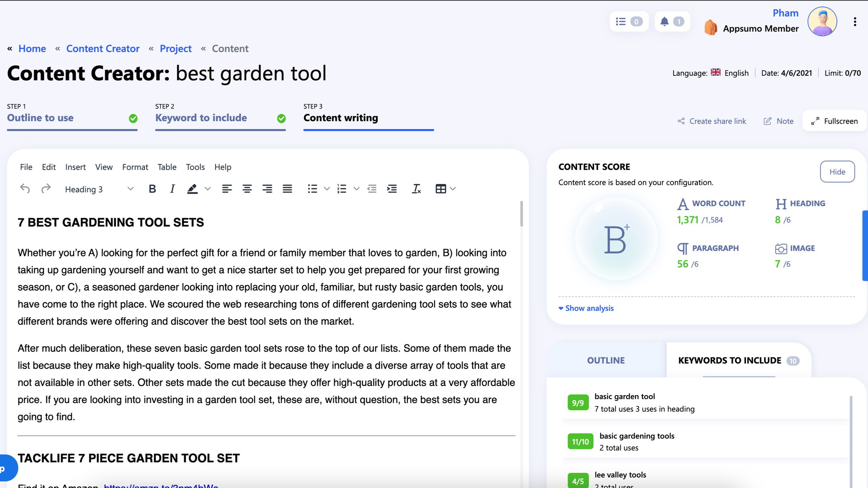Enter Fullscreen mode

(x=834, y=121)
